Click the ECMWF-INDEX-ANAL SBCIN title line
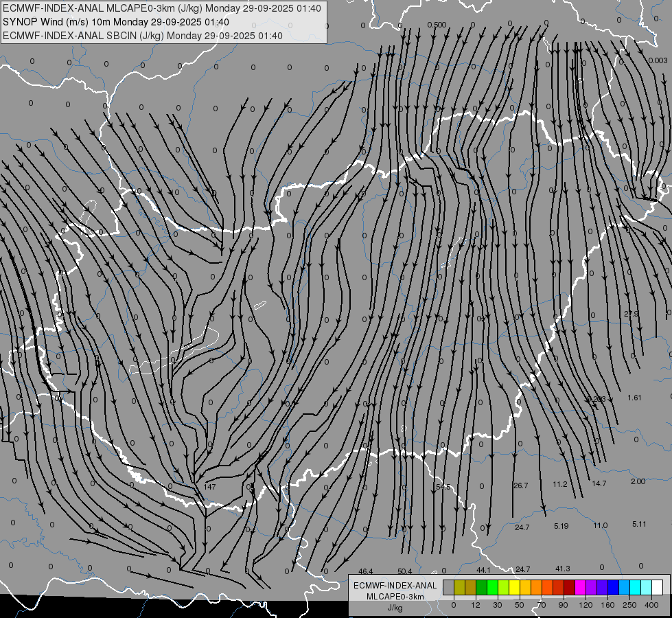 pos(143,36)
